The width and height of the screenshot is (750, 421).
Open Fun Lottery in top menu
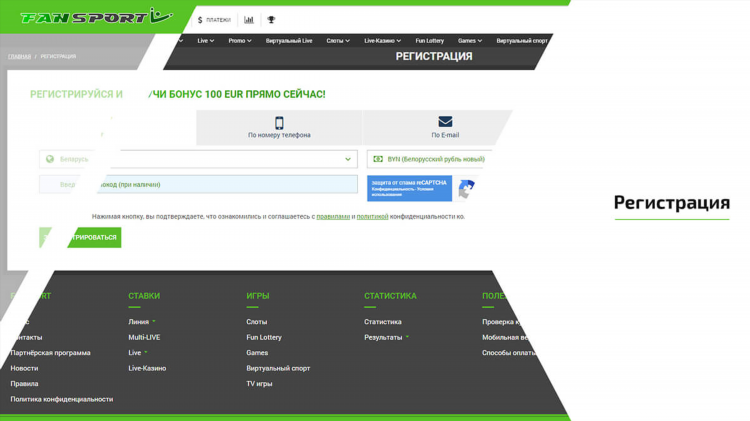click(430, 41)
